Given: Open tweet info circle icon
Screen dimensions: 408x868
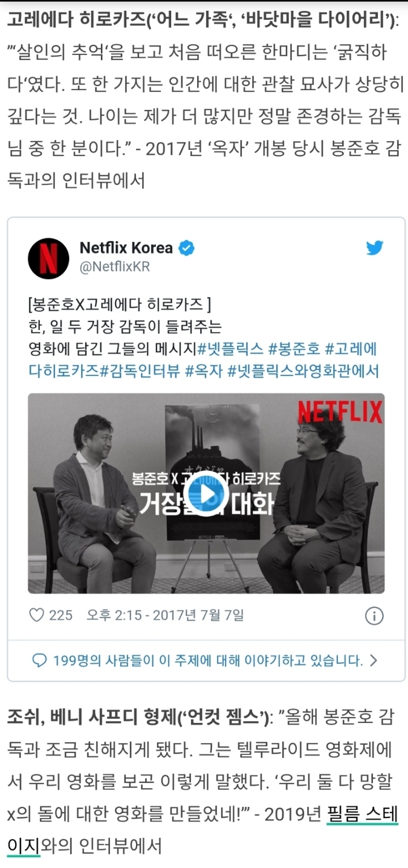Looking at the screenshot, I should 374,616.
